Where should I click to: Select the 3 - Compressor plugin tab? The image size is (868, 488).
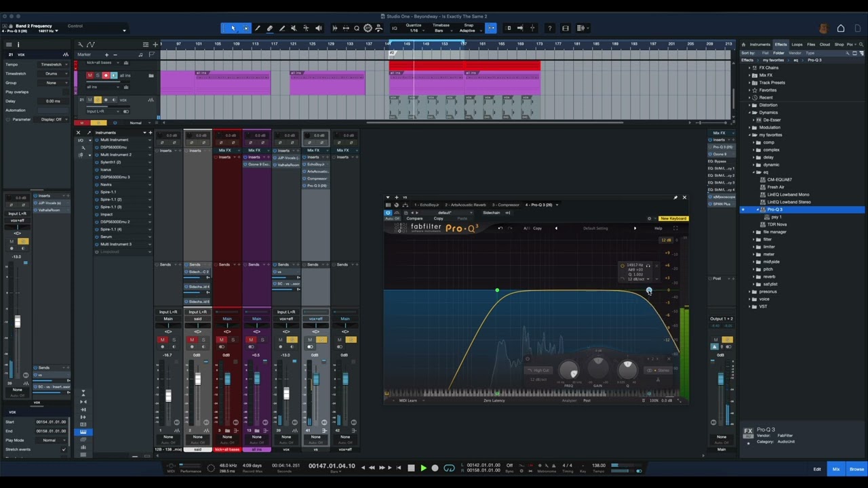[x=506, y=205]
